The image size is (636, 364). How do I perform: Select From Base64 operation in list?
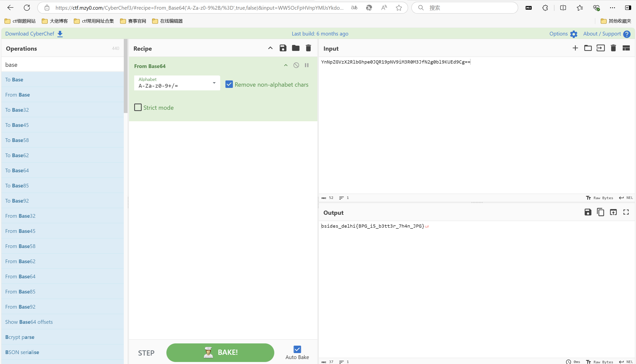tap(63, 277)
